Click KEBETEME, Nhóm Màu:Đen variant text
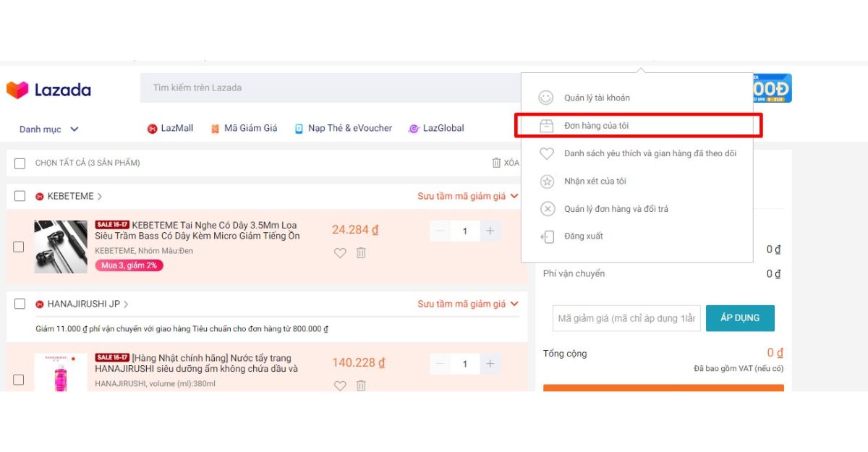The width and height of the screenshot is (868, 452). click(x=144, y=251)
